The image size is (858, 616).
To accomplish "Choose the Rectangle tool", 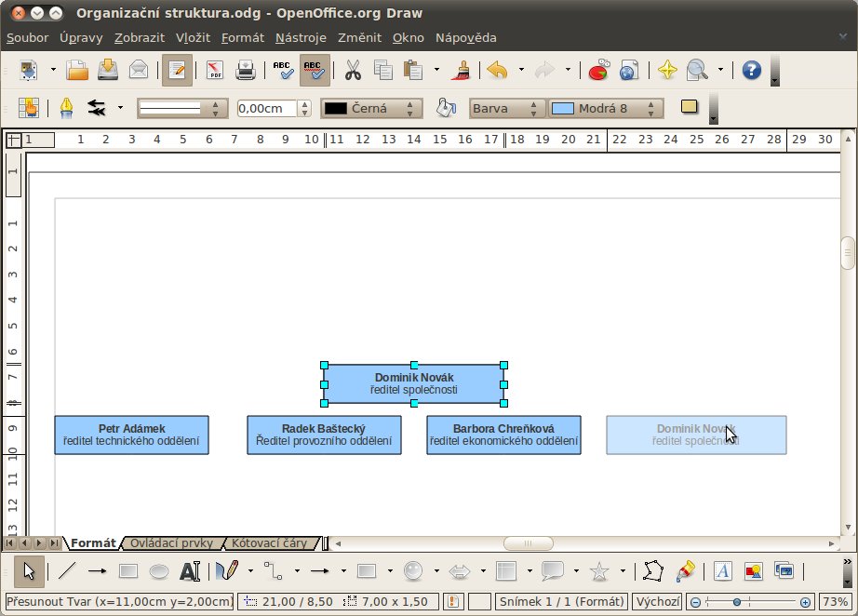I will (x=128, y=571).
